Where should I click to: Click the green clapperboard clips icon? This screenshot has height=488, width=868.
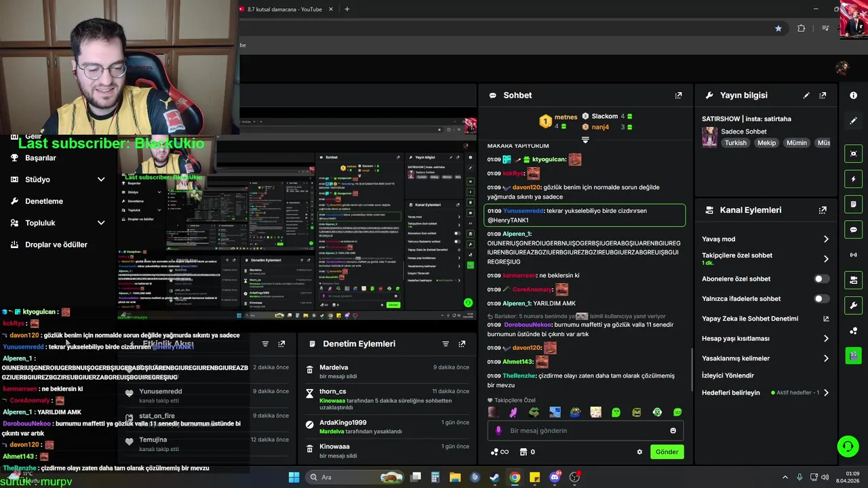point(853,355)
